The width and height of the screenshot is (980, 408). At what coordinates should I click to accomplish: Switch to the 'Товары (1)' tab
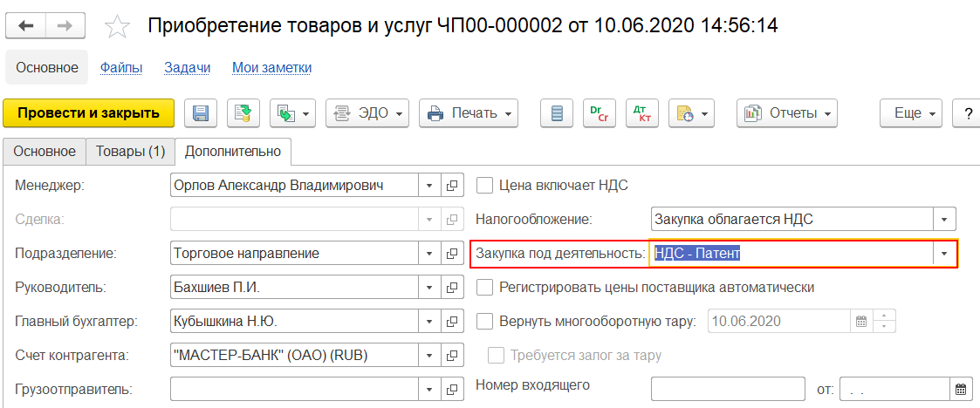click(x=131, y=151)
